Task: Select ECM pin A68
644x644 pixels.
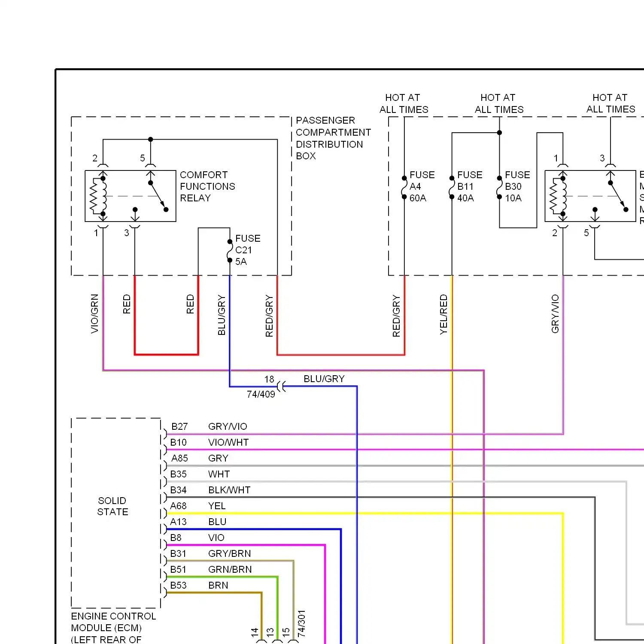Action: pyautogui.click(x=178, y=506)
